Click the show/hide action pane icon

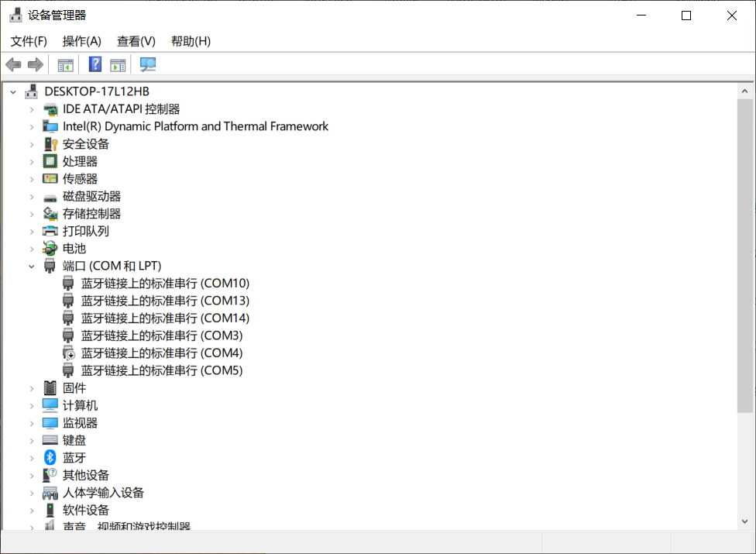tap(118, 64)
